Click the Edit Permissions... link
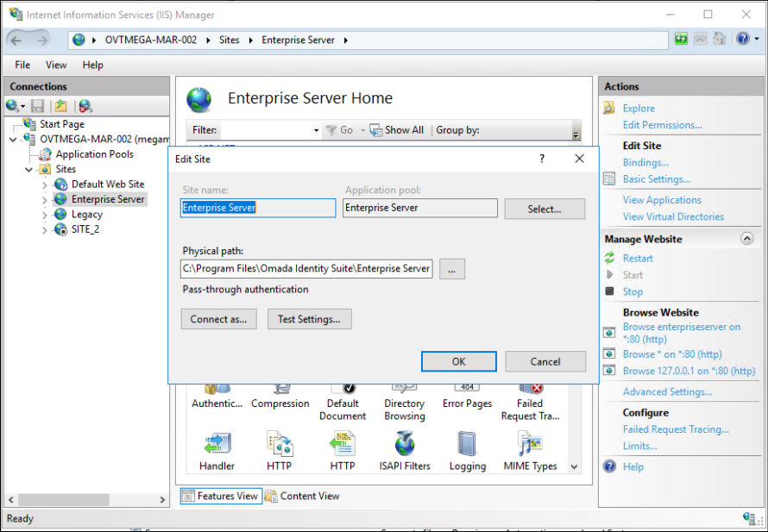The image size is (768, 532). pos(662,125)
